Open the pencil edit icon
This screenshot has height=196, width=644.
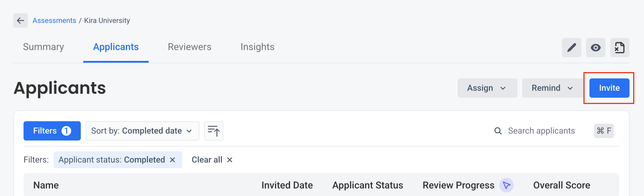[x=571, y=48]
